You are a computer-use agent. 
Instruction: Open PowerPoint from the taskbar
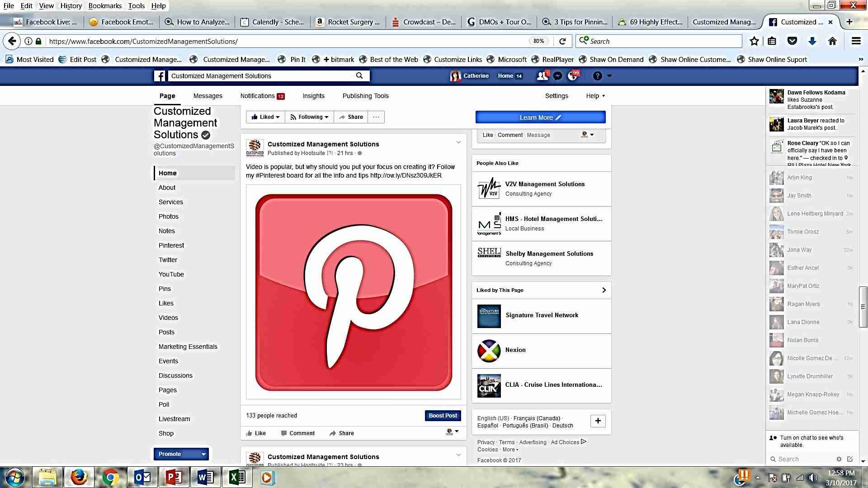[174, 478]
